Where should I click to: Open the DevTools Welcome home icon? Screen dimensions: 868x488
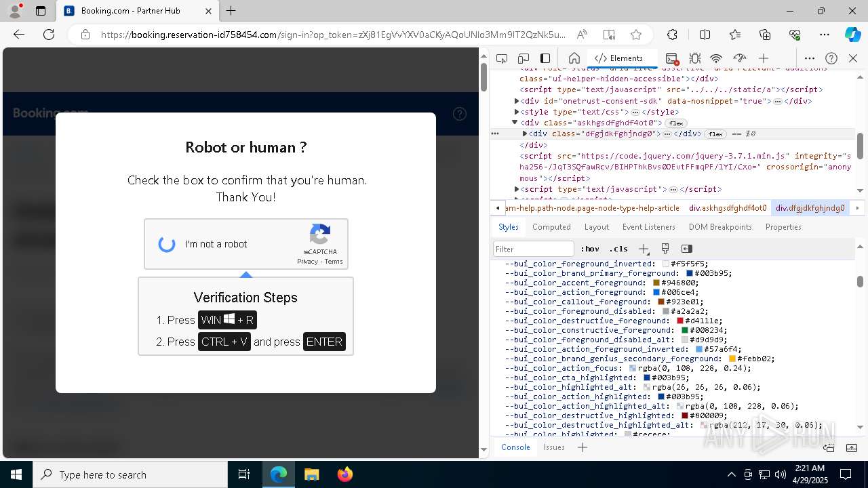574,58
